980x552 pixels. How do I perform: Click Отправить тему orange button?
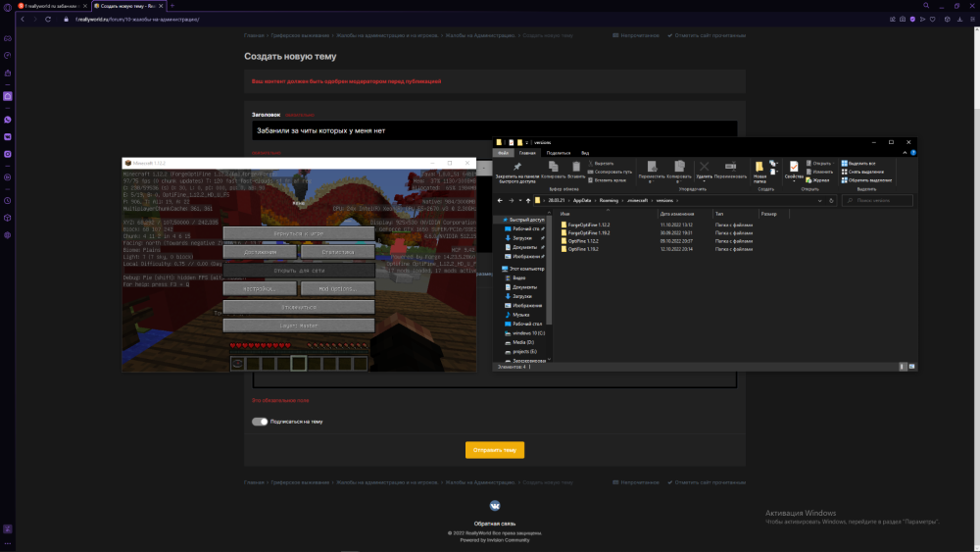tap(494, 450)
